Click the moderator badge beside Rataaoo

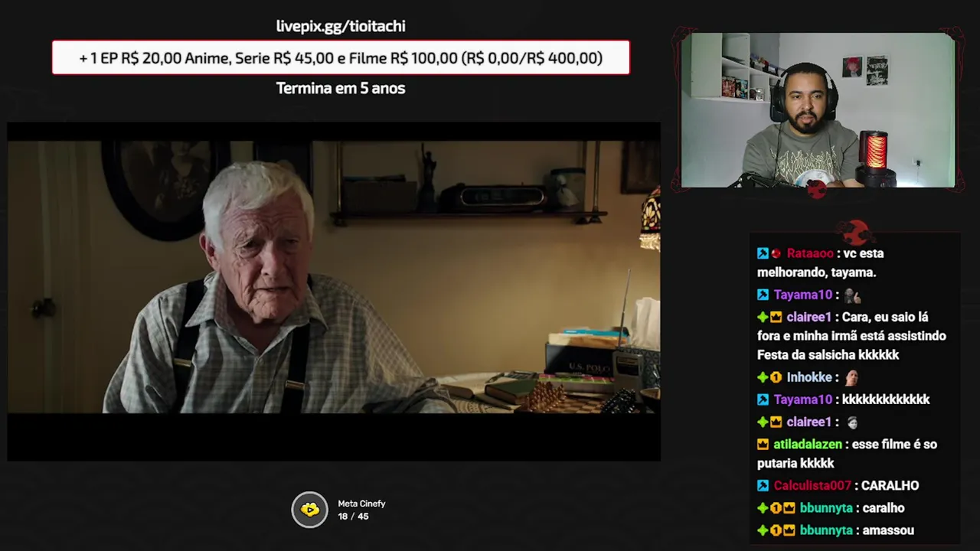point(763,253)
